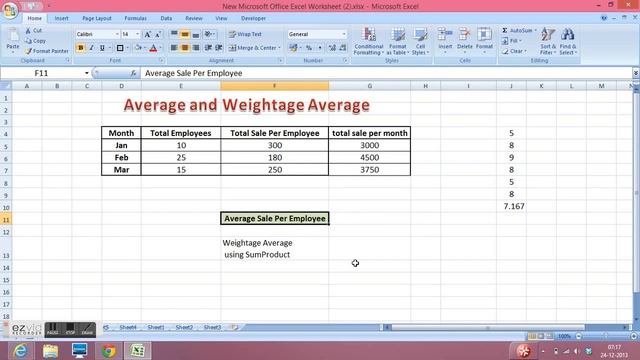Apply fill color bucket
The height and width of the screenshot is (360, 640).
point(138,48)
